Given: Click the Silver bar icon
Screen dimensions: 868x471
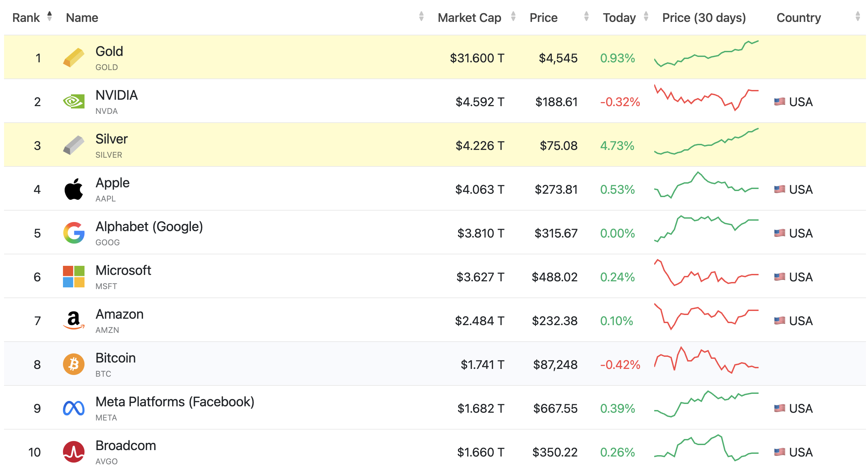Looking at the screenshot, I should [73, 145].
